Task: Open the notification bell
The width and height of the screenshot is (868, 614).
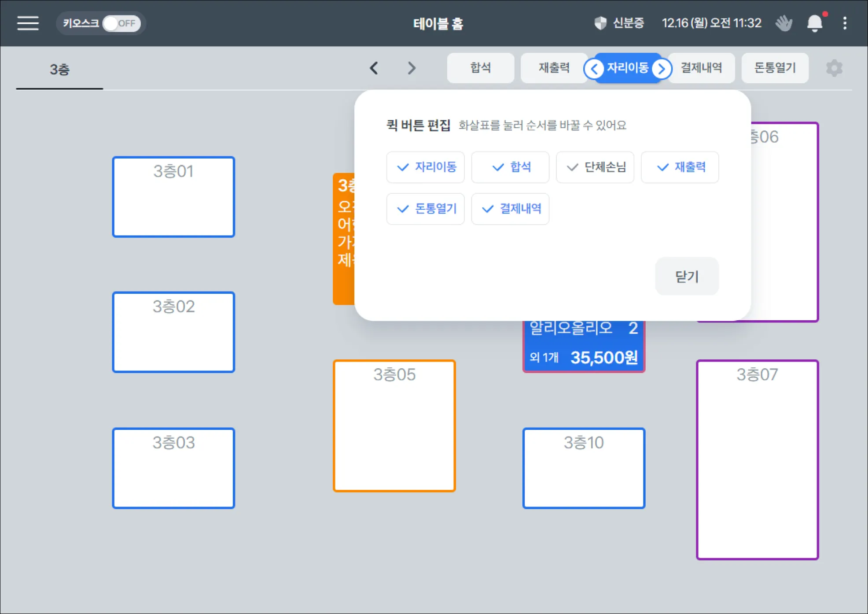Action: pos(814,23)
